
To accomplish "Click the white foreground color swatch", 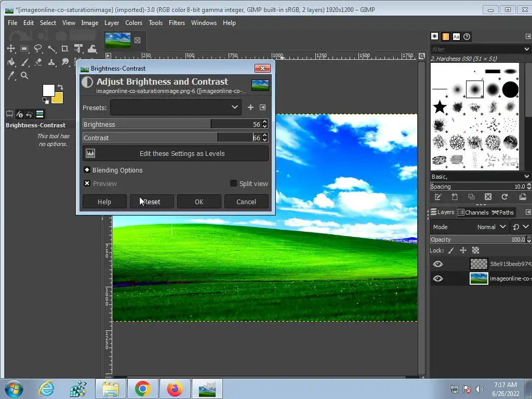I will point(47,89).
